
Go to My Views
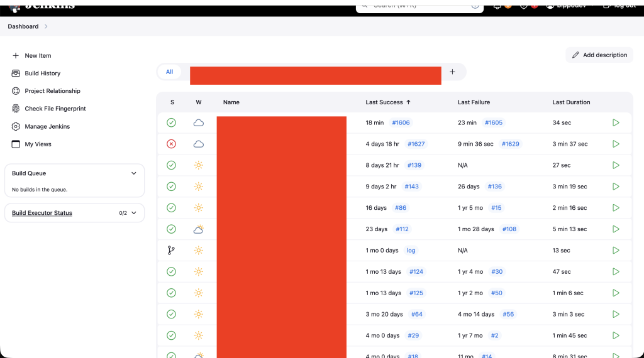(x=38, y=144)
